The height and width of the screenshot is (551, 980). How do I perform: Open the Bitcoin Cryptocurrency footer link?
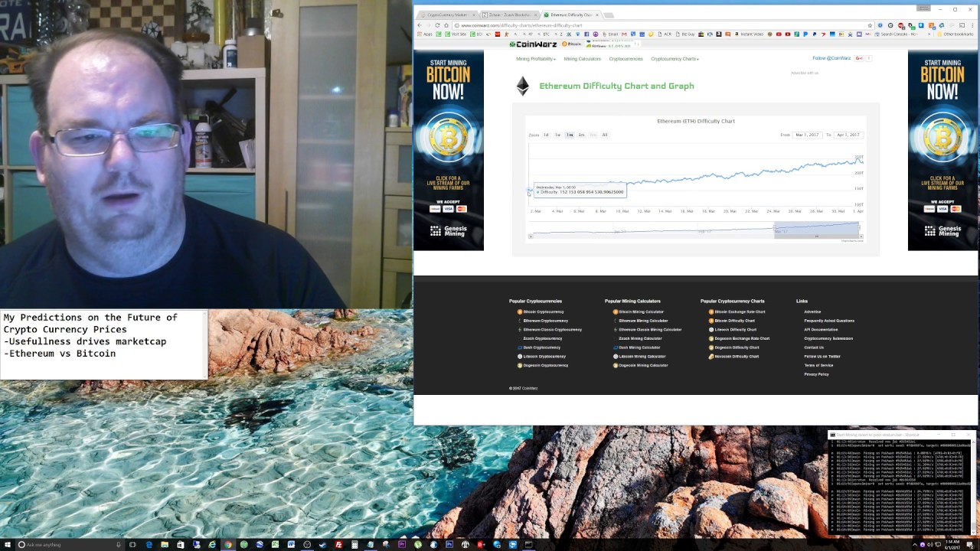544,311
